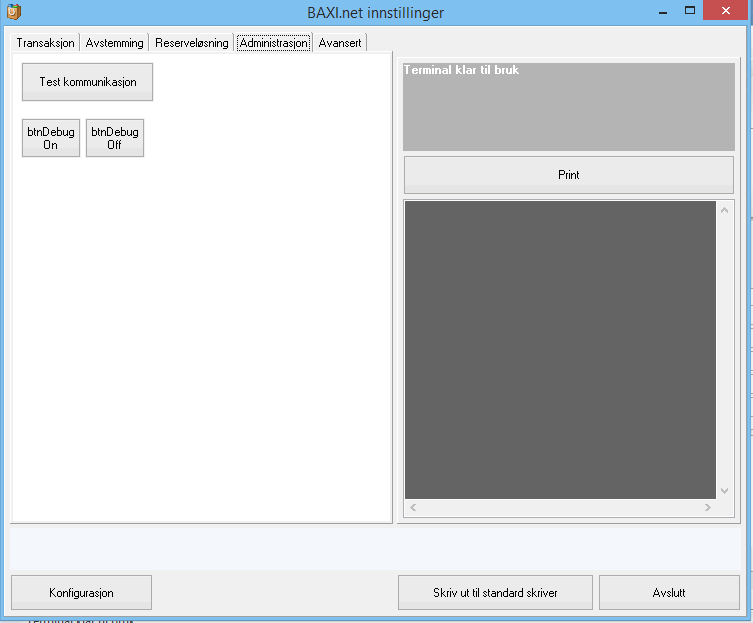753x623 pixels.
Task: Click the dark receipt preview area
Action: click(x=560, y=350)
